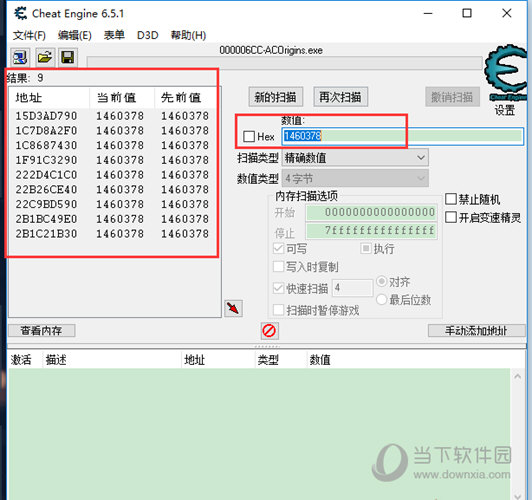532x500 pixels.
Task: Click the 设置 label under logo
Action: 505,110
